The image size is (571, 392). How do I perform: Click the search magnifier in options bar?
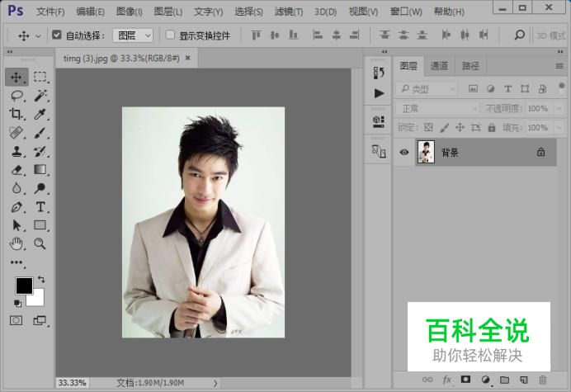point(519,35)
